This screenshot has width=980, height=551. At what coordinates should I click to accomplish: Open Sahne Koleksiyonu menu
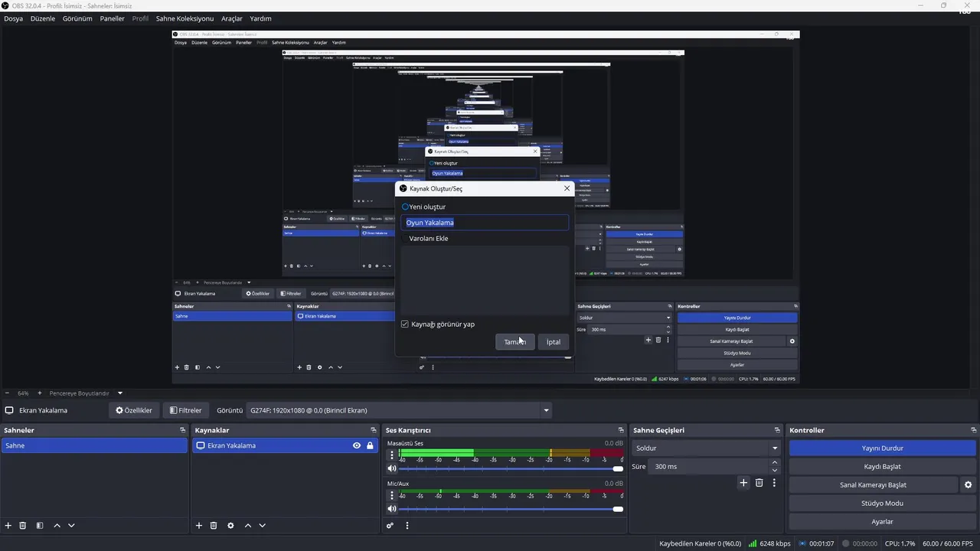(x=185, y=18)
